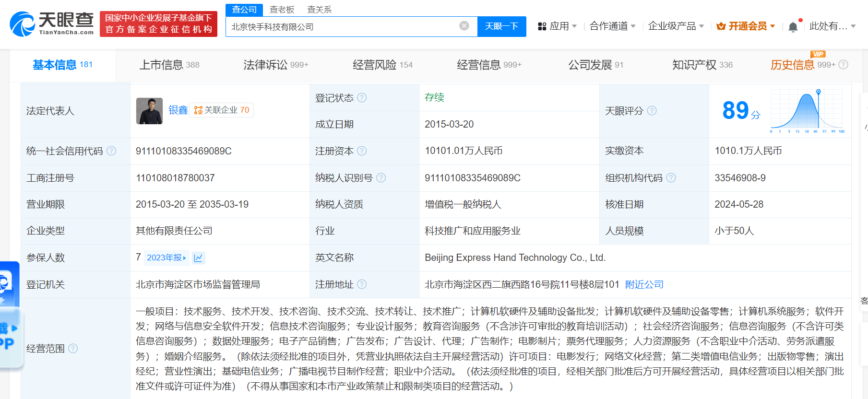Click the crown icon beside 开通会员
The image size is (868, 399).
coord(721,26)
